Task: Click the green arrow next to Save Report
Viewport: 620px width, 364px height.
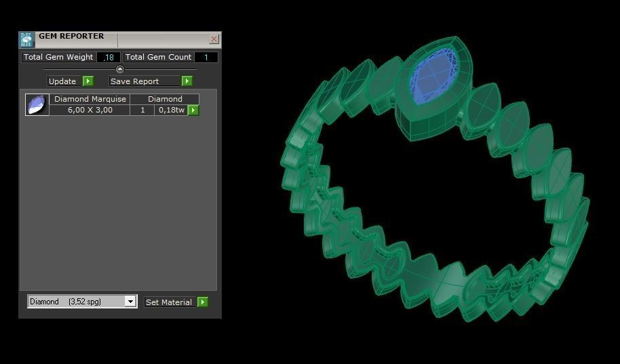Action: pos(187,81)
